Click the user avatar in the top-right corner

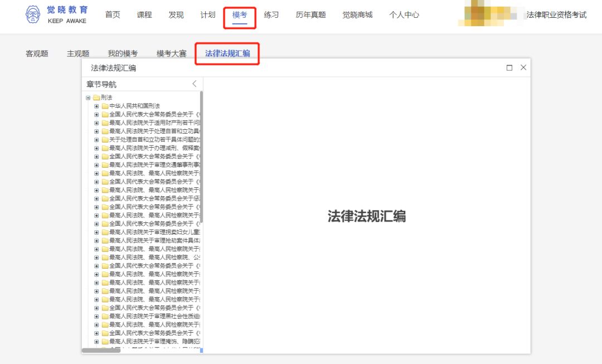point(488,12)
